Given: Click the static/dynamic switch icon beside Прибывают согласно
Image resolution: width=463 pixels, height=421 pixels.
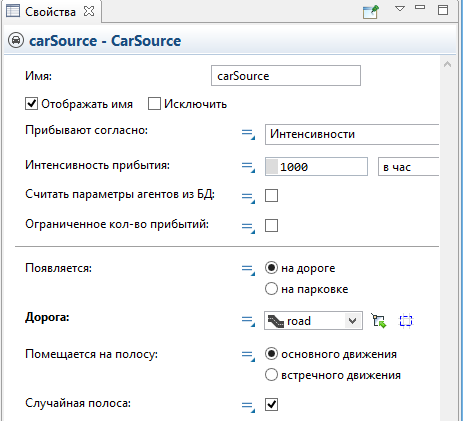Looking at the screenshot, I should coord(248,134).
